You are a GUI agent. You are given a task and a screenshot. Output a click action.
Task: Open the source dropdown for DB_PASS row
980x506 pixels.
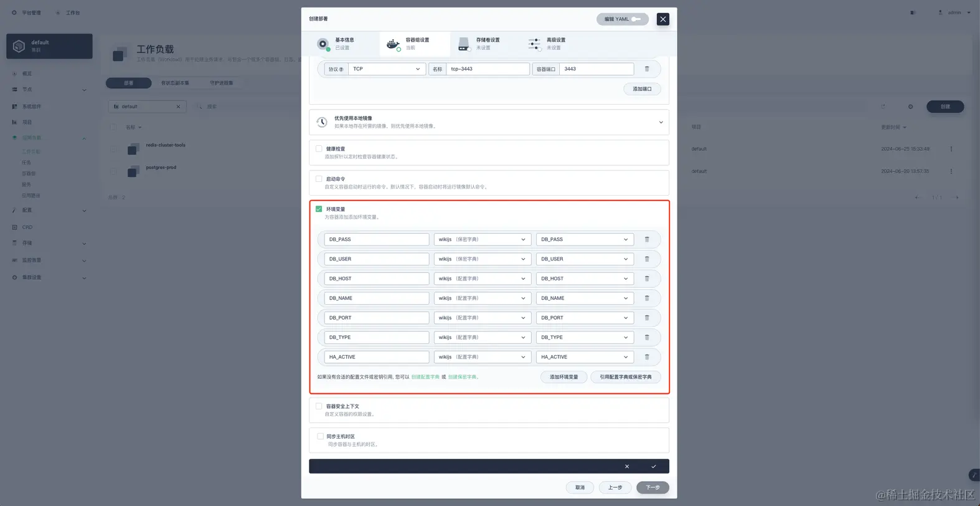click(x=482, y=239)
